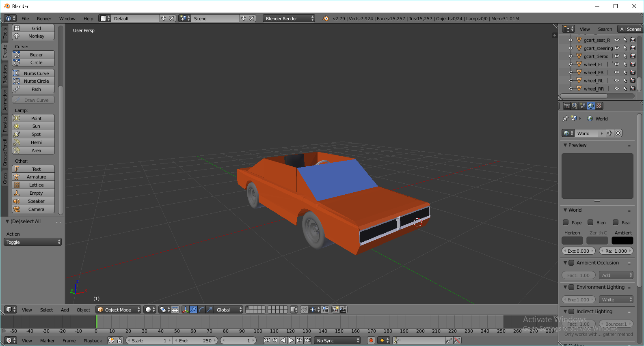Select the scale manipulator icon

pyautogui.click(x=210, y=309)
